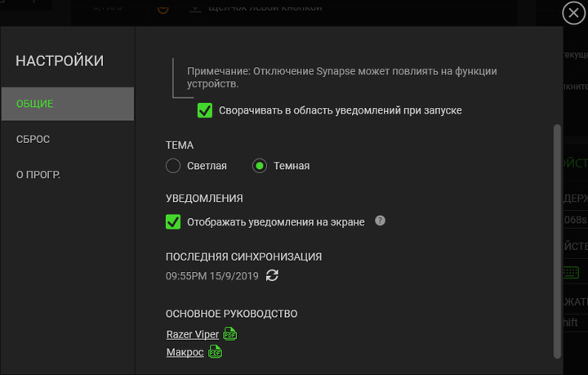Disable 'Отображать уведомления на экране' checkbox
The width and height of the screenshot is (588, 375).
pos(173,221)
